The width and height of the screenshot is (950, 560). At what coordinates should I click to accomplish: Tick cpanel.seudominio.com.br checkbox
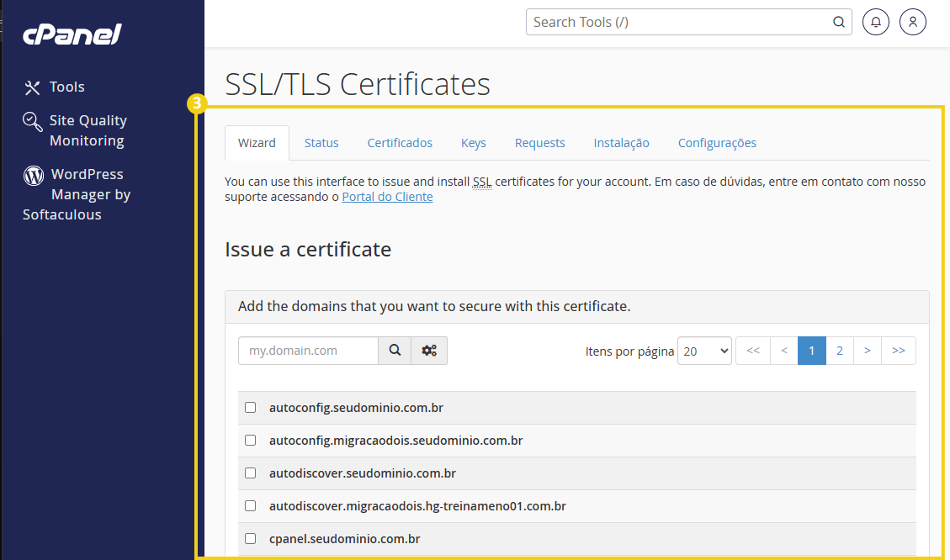click(x=250, y=538)
